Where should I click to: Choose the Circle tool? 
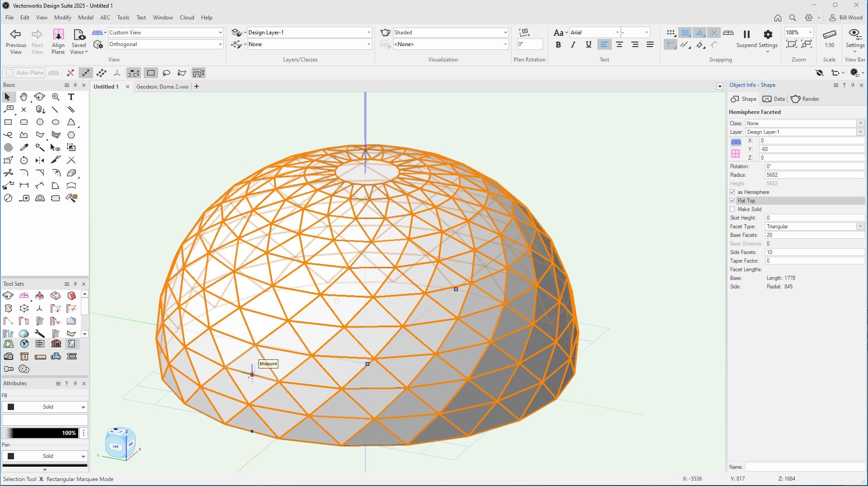40,122
